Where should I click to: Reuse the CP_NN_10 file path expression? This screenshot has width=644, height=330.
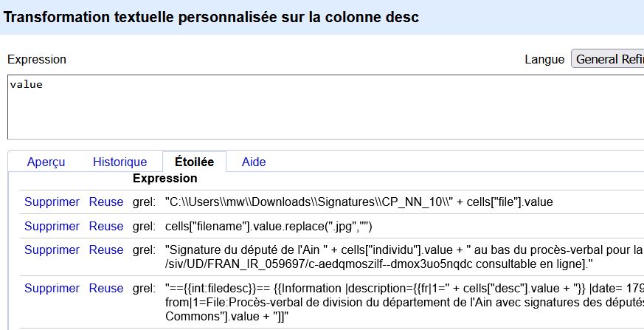[106, 202]
